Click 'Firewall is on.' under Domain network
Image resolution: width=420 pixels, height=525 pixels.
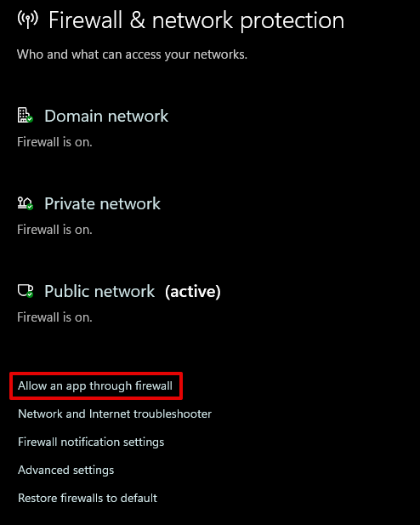(x=54, y=142)
